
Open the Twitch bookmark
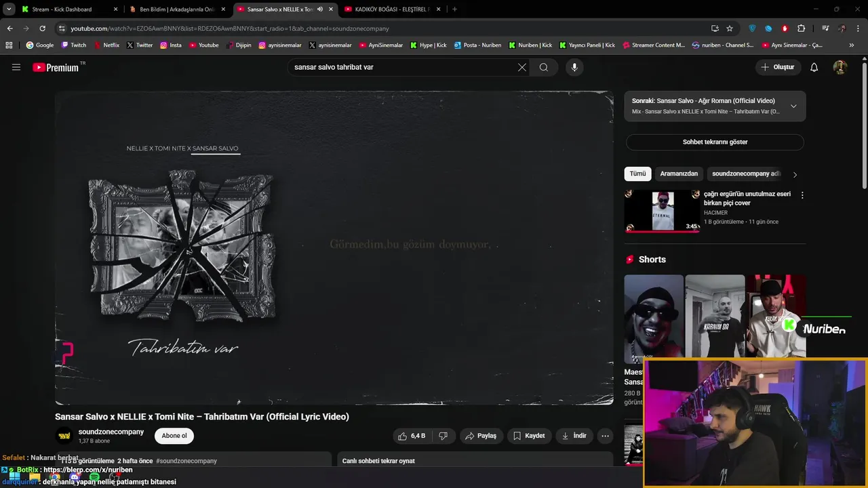pos(73,45)
